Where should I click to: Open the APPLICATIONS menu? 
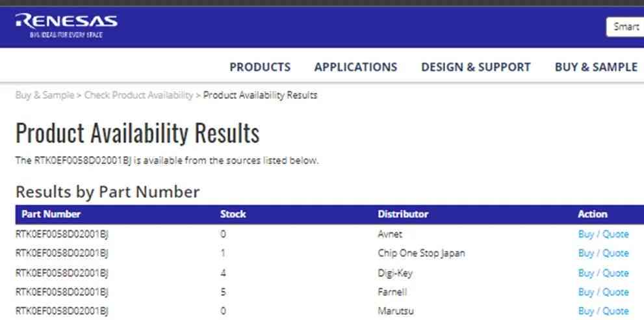point(355,67)
